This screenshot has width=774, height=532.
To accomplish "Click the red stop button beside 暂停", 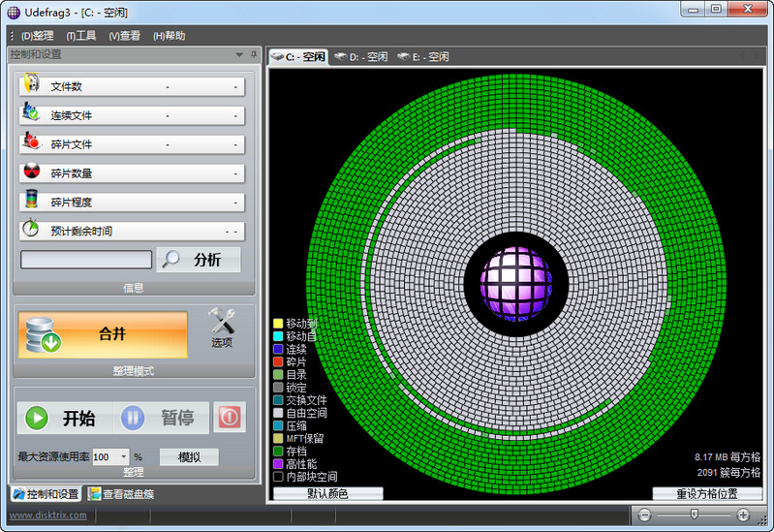I will coord(230,418).
